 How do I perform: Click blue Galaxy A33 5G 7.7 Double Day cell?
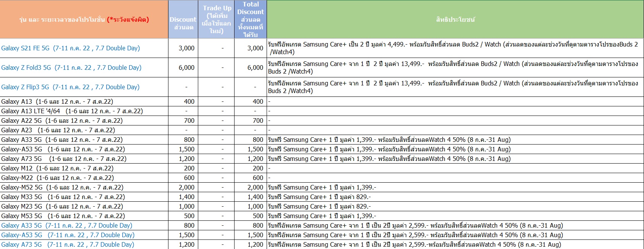84,225
